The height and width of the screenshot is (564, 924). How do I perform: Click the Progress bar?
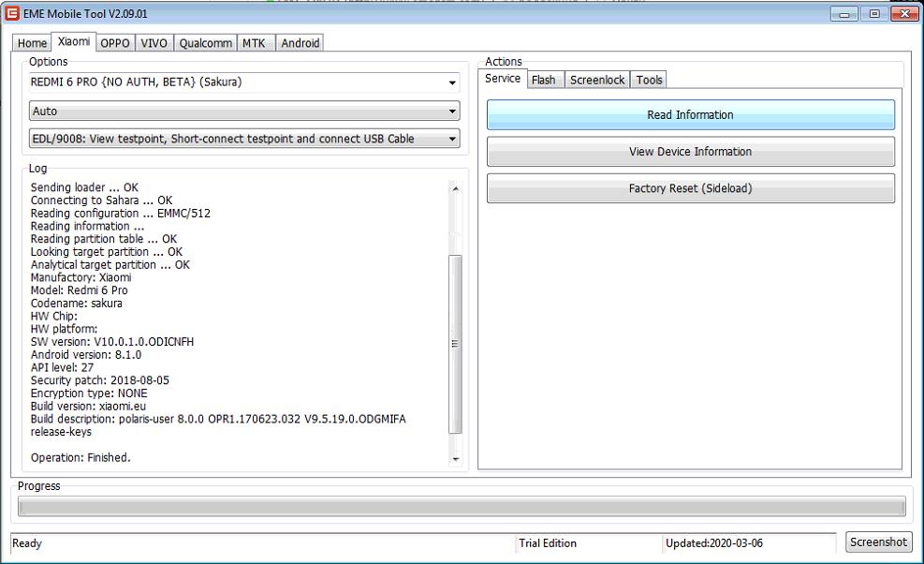coord(462,506)
